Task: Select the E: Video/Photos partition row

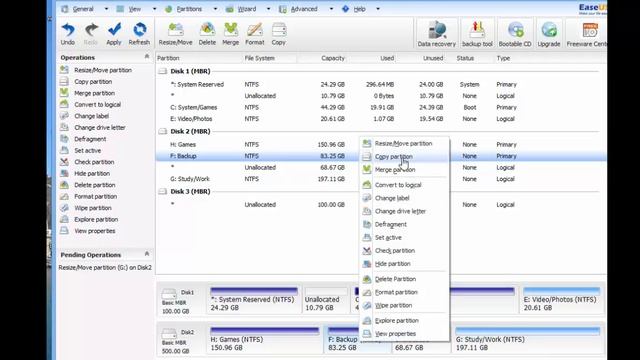Action: [381, 119]
